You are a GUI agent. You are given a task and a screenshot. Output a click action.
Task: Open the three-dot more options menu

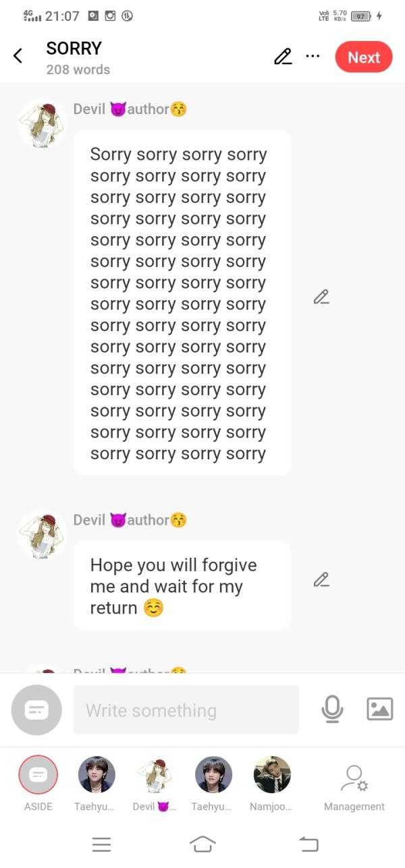point(313,56)
